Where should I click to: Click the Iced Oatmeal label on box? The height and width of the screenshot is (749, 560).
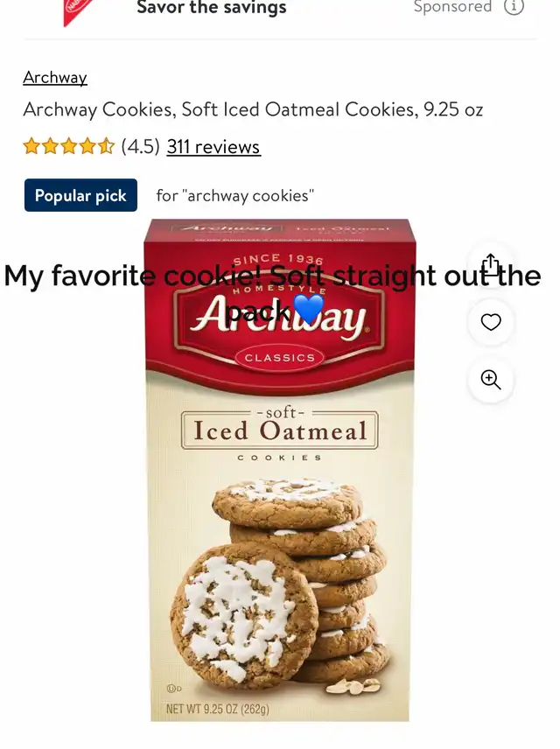[x=280, y=430]
